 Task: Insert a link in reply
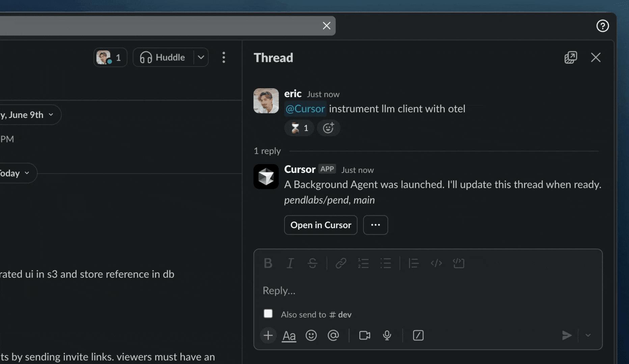[341, 263]
